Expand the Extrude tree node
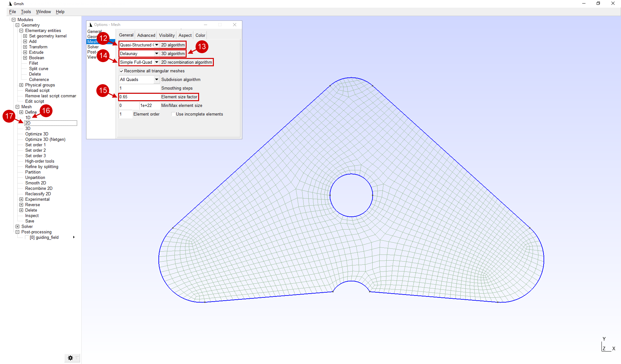Viewport: 621px width, 364px height. (x=25, y=53)
